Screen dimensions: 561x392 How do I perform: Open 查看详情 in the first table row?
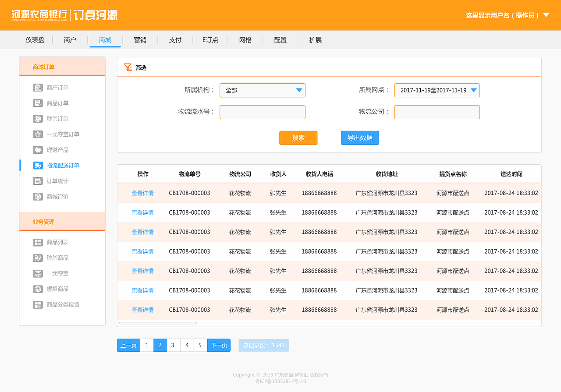(x=143, y=193)
